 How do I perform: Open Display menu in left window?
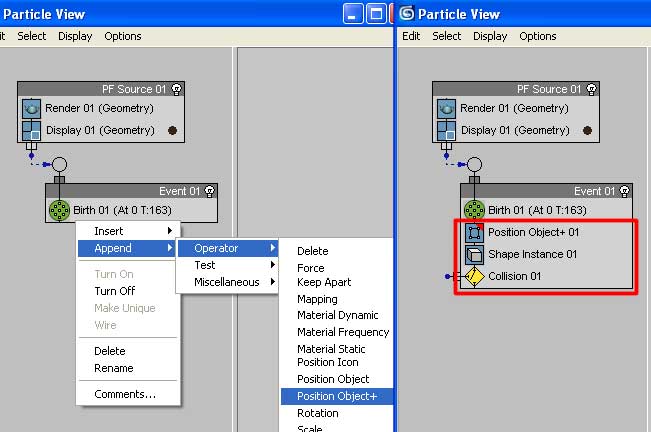[75, 37]
